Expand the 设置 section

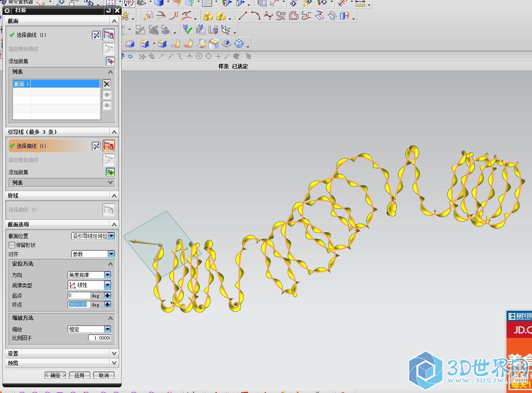click(x=114, y=354)
